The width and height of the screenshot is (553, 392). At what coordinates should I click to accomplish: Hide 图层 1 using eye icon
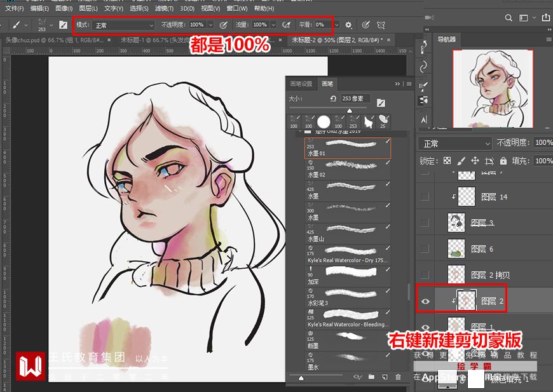point(425,327)
